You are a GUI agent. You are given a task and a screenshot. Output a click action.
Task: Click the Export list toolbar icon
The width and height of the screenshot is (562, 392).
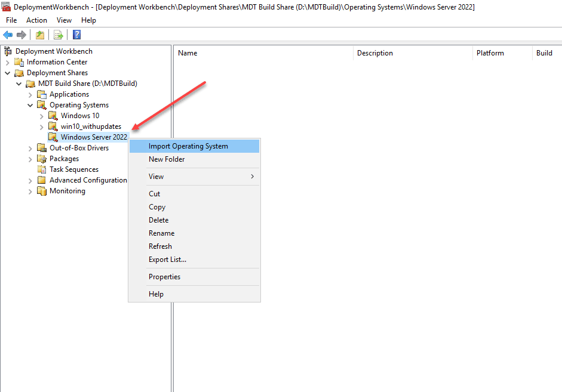[58, 34]
